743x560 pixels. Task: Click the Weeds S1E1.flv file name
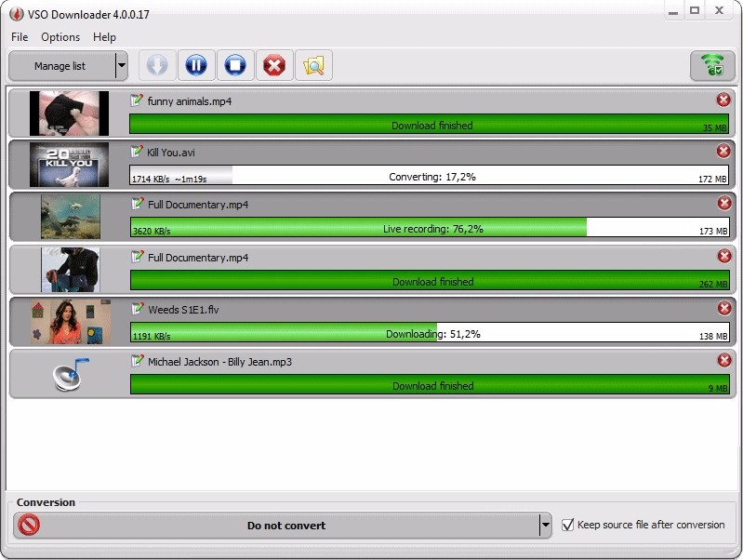tap(183, 310)
